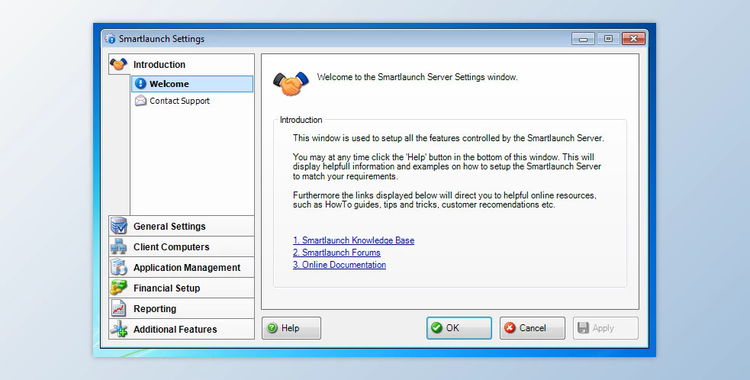
Task: Minimize the Smartlaunch Settings window
Action: click(x=583, y=39)
